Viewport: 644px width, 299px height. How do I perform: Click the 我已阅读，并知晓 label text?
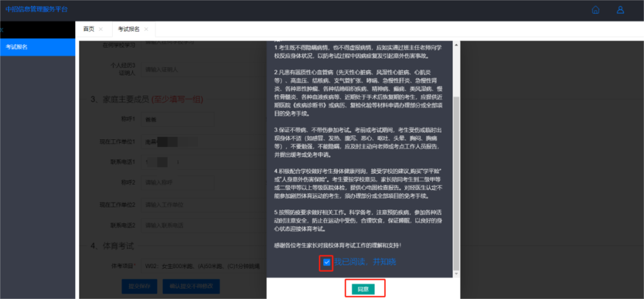click(x=365, y=262)
